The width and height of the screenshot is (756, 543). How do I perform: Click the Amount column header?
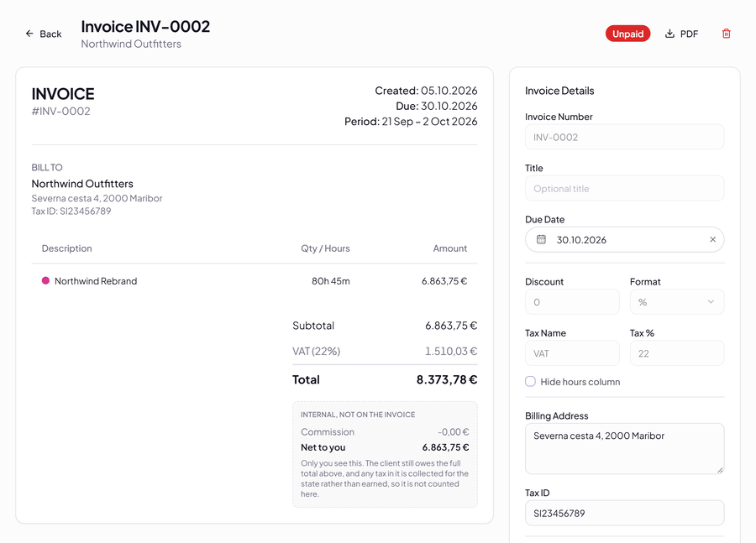click(x=450, y=248)
